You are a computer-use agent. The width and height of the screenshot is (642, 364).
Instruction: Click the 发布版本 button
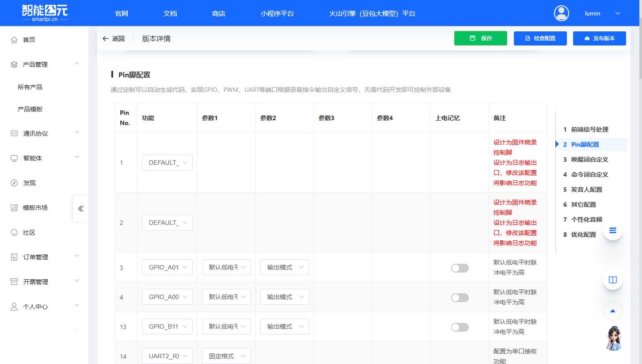pos(599,38)
